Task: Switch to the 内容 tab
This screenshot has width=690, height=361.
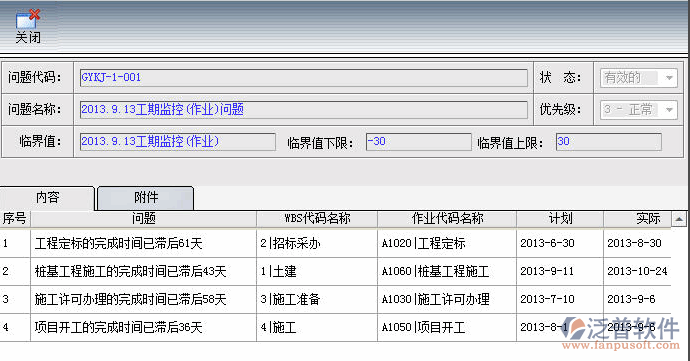Action: point(48,198)
